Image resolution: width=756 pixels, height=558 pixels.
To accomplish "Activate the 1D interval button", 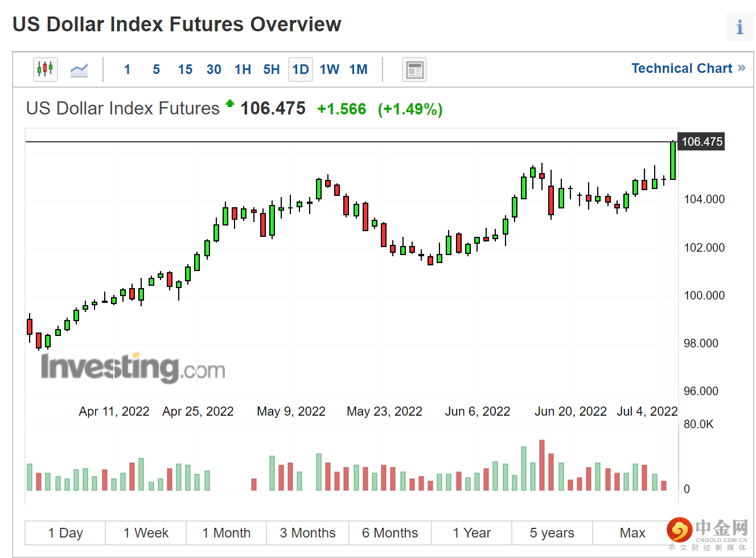I will point(301,69).
